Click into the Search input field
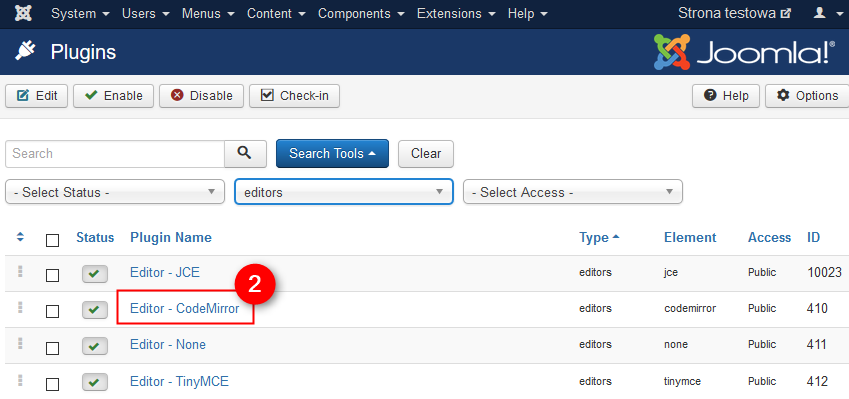Screen dimensions: 849x399 (115, 154)
